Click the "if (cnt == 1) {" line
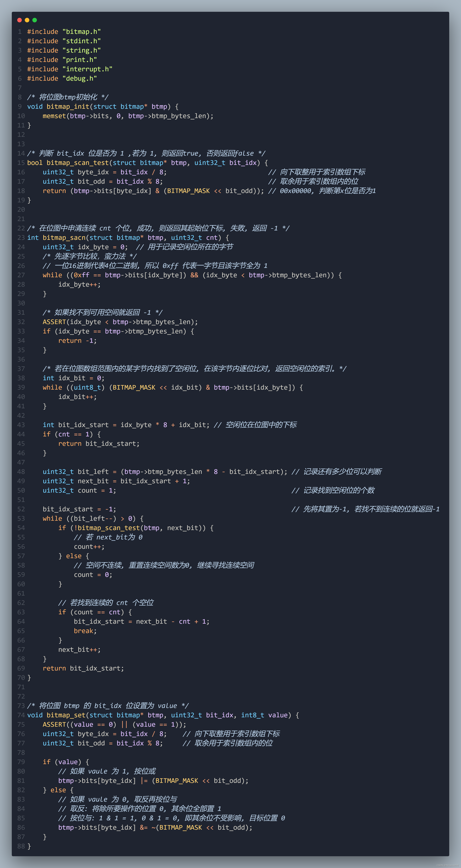This screenshot has height=868, width=461. coord(71,434)
